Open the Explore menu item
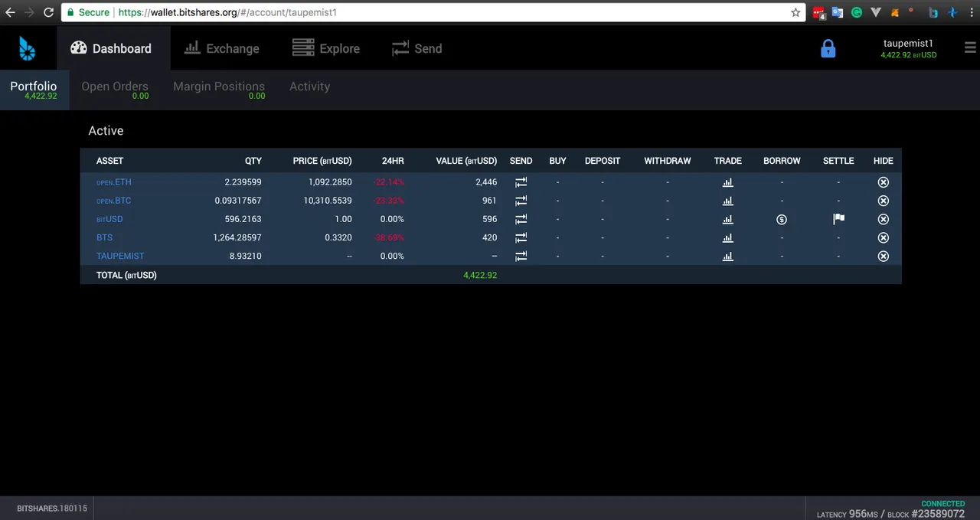The width and height of the screenshot is (980, 520). pyautogui.click(x=326, y=48)
